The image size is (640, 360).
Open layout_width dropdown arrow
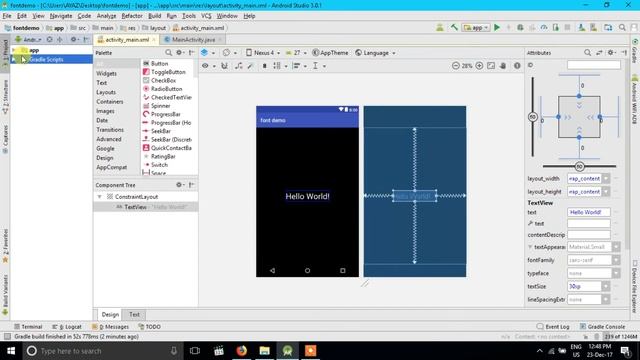[x=606, y=179]
